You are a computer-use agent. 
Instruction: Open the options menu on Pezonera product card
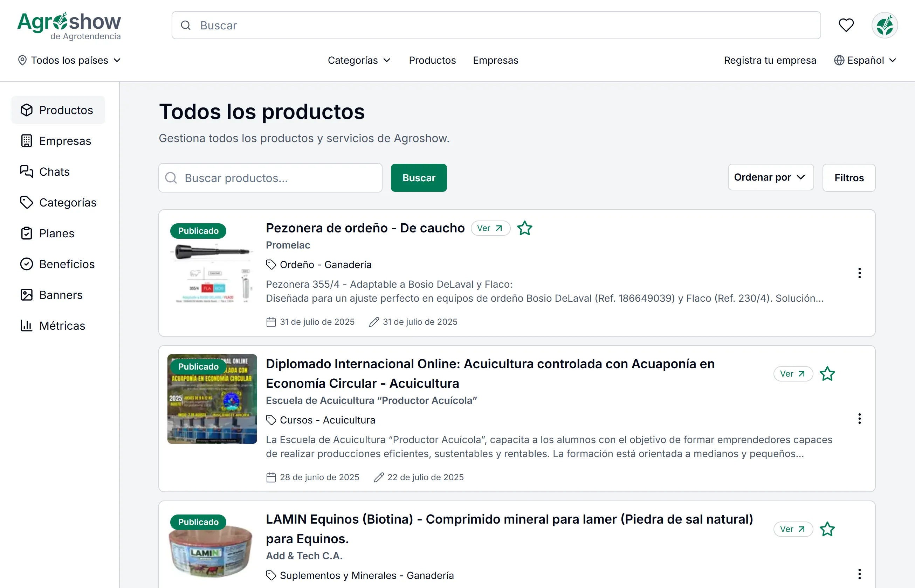pos(859,273)
